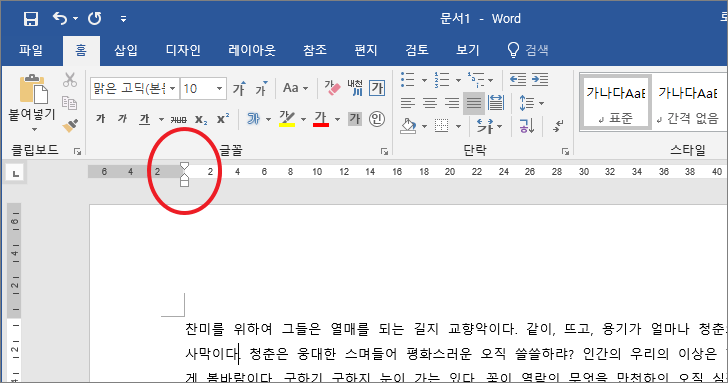Switch to the 편지 tab

coord(366,50)
